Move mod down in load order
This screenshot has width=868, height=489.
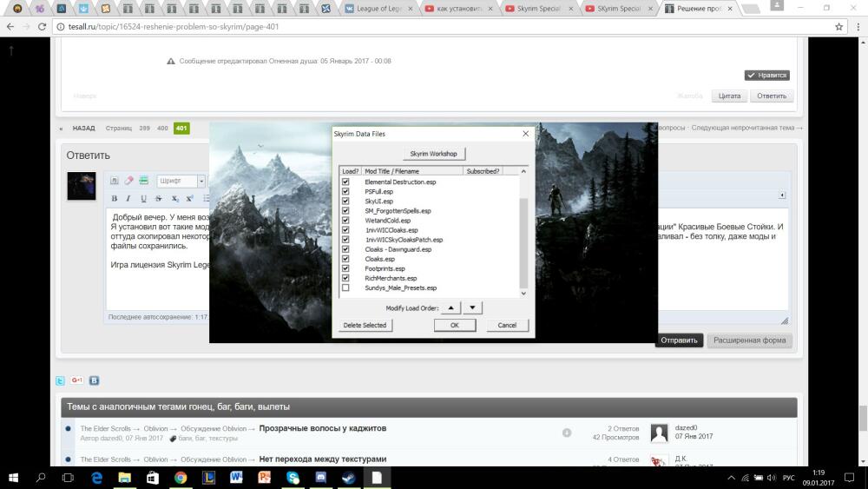[472, 308]
